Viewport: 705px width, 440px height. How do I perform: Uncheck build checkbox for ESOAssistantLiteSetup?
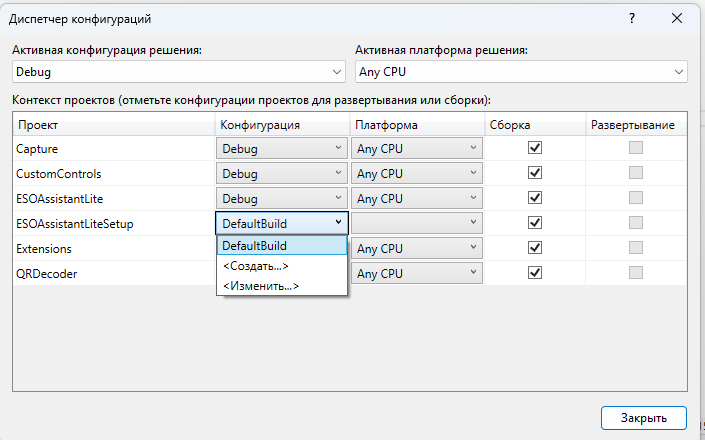click(x=535, y=222)
